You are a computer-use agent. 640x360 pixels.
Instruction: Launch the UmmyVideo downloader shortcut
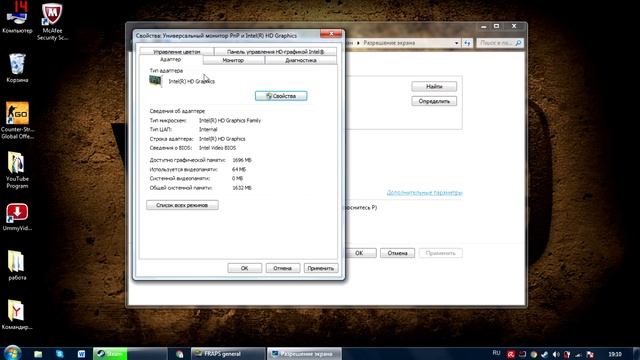click(x=17, y=217)
